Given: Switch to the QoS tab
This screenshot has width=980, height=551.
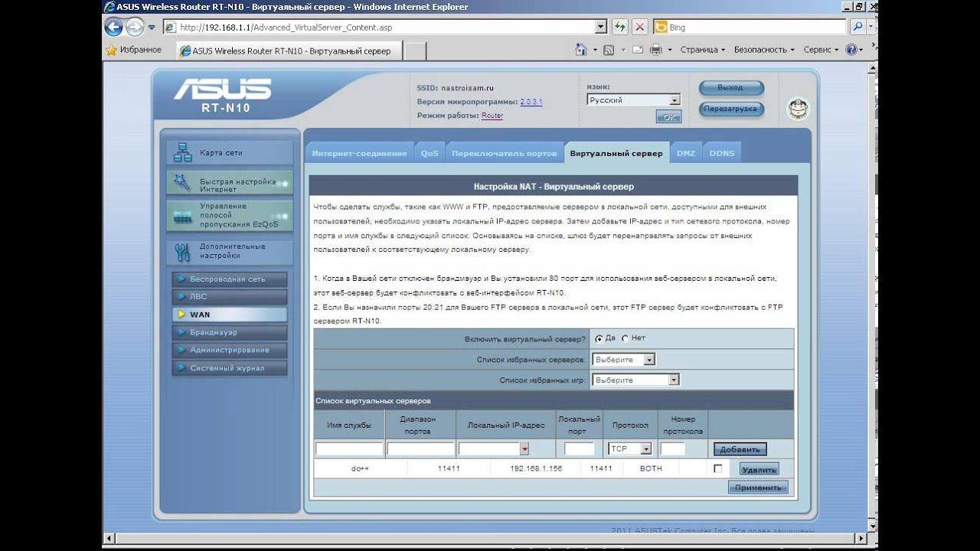Looking at the screenshot, I should pyautogui.click(x=430, y=153).
